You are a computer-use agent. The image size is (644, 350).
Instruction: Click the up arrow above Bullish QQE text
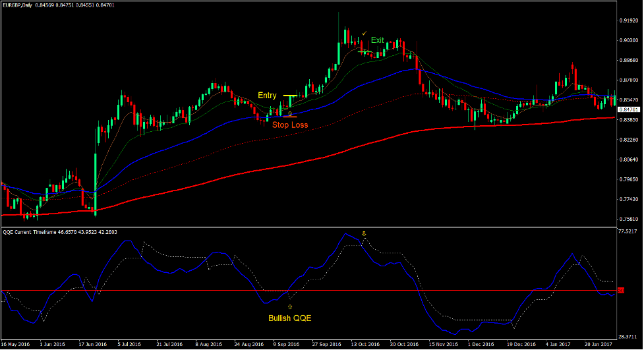point(289,306)
